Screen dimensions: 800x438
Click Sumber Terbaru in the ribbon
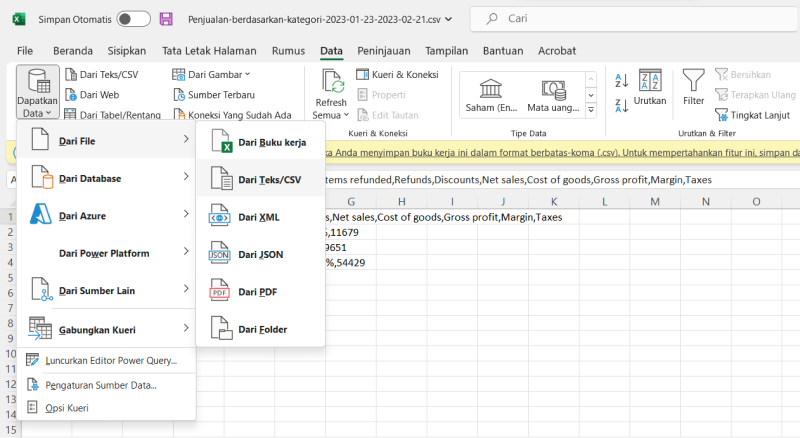214,95
